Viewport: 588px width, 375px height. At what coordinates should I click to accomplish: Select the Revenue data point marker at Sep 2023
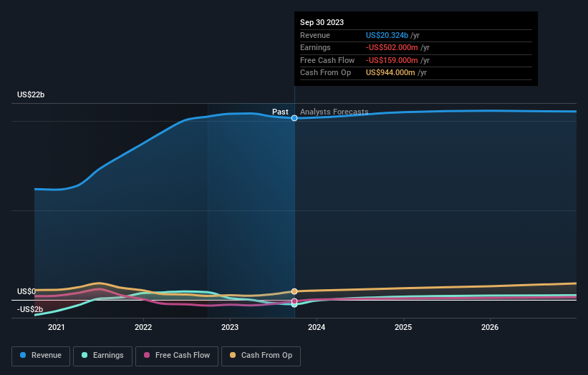294,118
